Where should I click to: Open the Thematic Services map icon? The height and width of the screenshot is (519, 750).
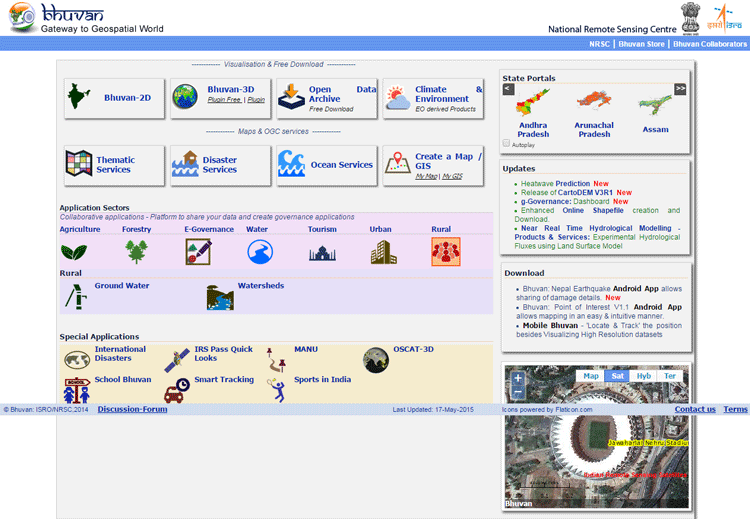coord(79,163)
